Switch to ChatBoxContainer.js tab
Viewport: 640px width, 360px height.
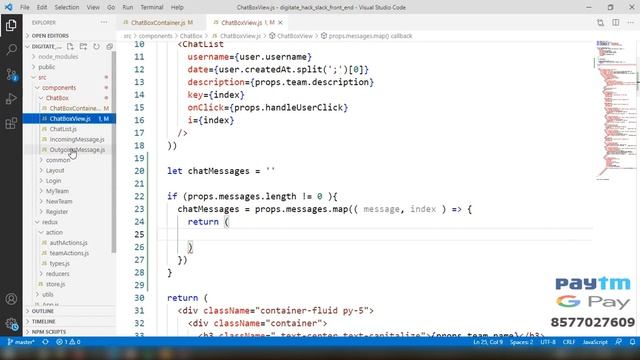[x=158, y=22]
